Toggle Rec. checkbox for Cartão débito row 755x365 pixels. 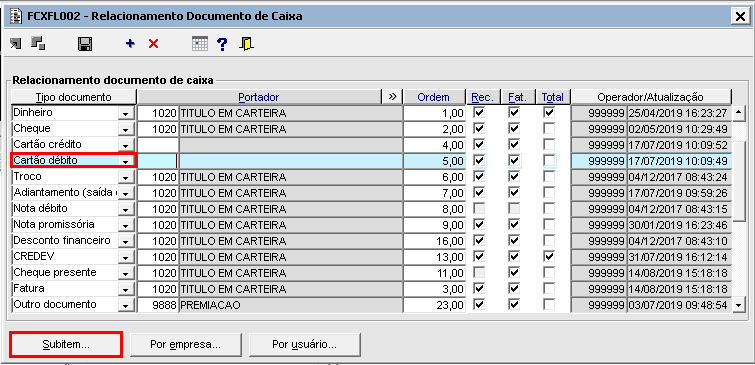[x=479, y=160]
